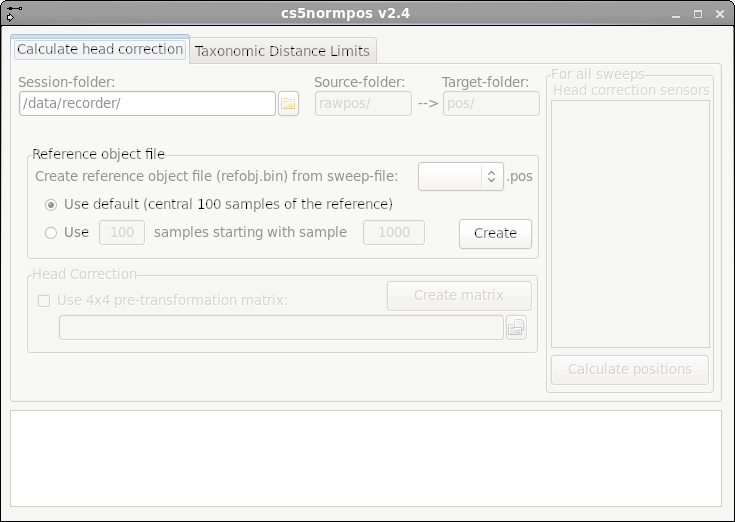Click the Target-folder pos/ field
The width and height of the screenshot is (735, 522).
coord(491,104)
